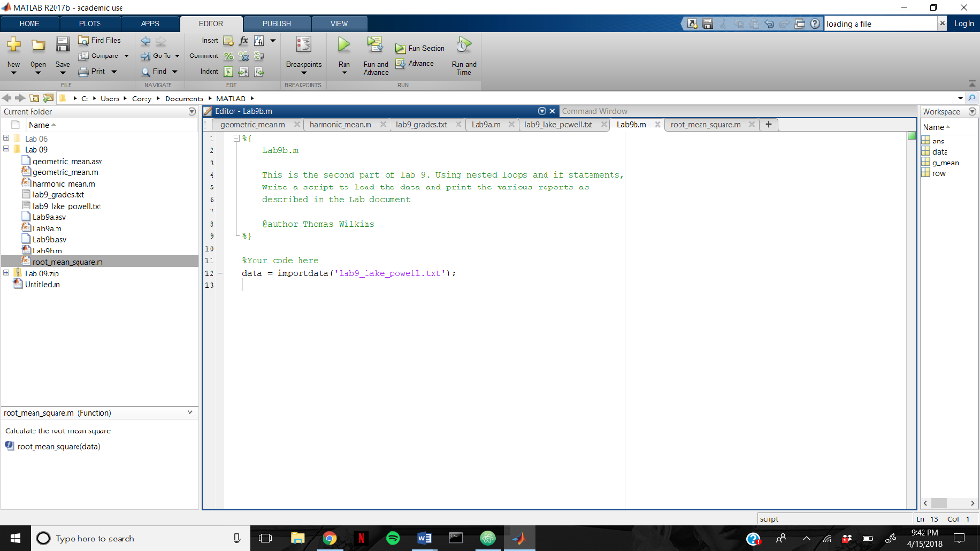Click the Browse for folder icon
This screenshot has width=980, height=551.
(48, 99)
